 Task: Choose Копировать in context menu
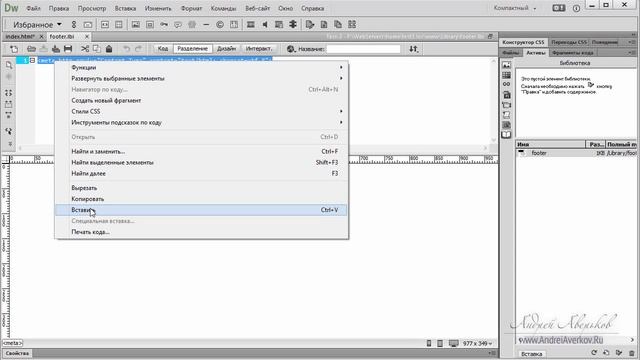pyautogui.click(x=202, y=199)
